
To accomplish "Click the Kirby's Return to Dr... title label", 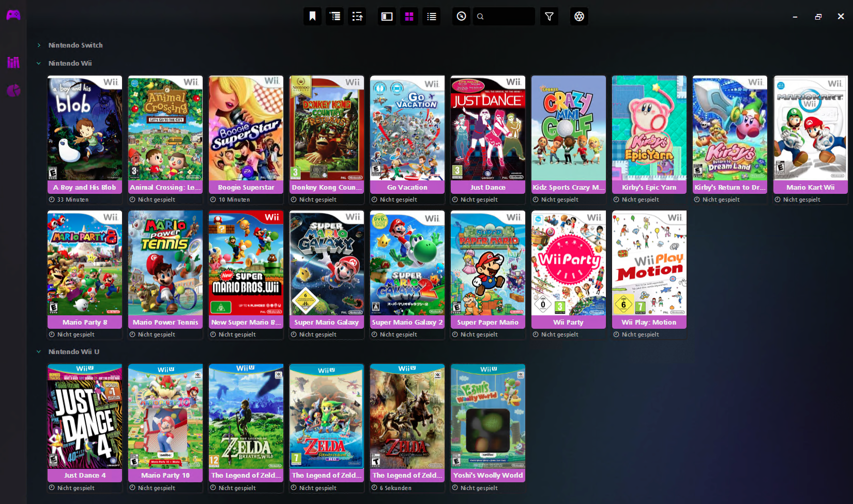I will tap(730, 187).
